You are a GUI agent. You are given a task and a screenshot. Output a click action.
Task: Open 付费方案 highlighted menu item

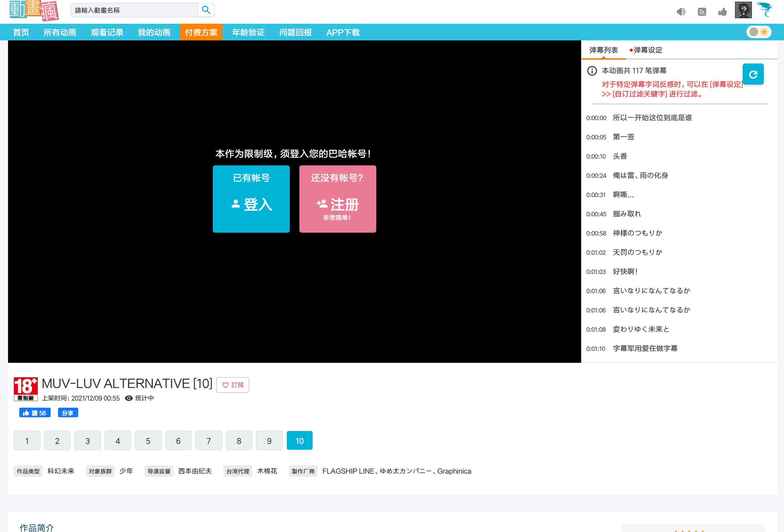(201, 32)
